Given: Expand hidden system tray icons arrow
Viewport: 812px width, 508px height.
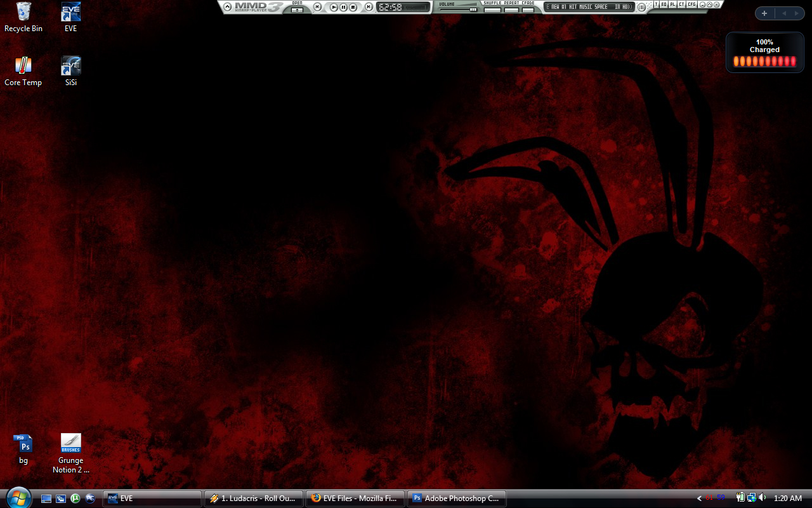Looking at the screenshot, I should click(699, 498).
